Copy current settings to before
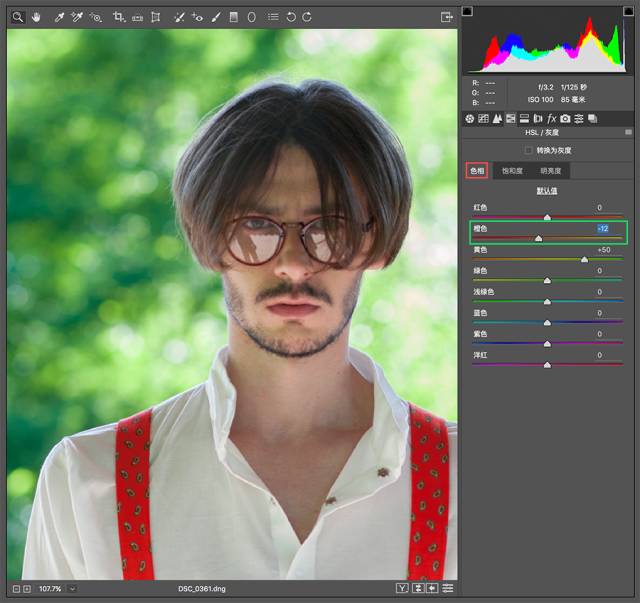The image size is (640, 603). 433,588
